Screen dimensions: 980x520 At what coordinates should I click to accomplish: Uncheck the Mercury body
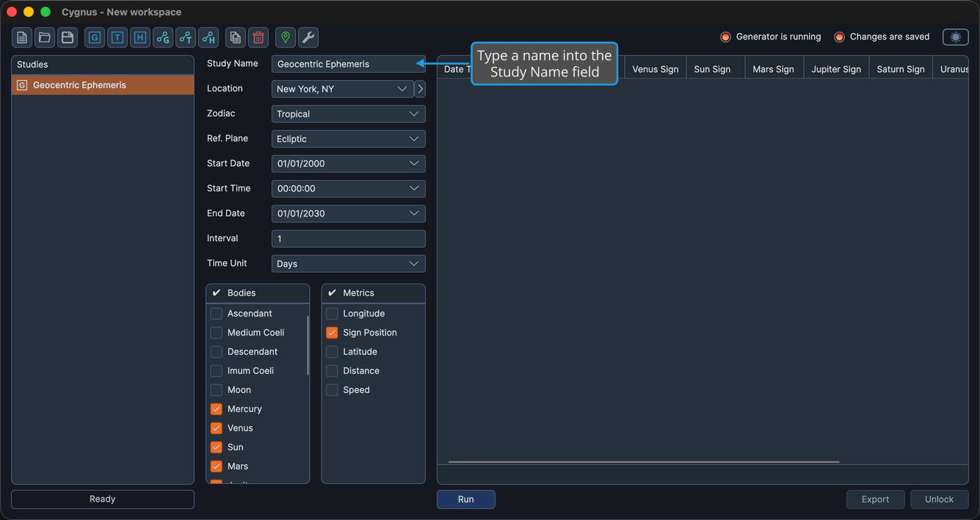pyautogui.click(x=217, y=409)
